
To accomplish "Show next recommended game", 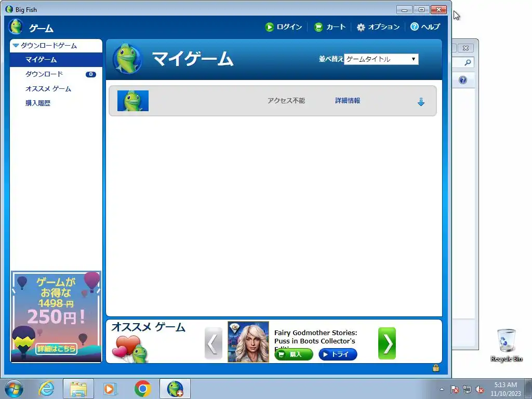I will (387, 343).
